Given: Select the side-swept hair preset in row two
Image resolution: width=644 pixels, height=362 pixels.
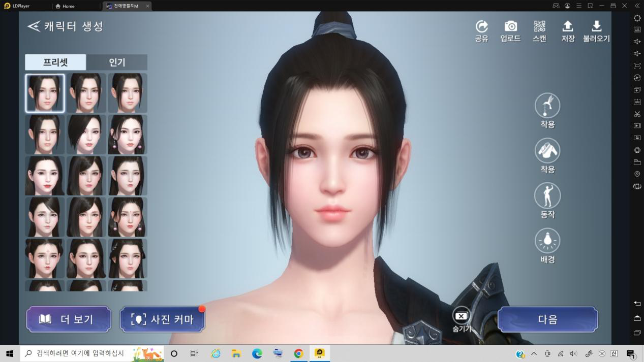Looking at the screenshot, I should coord(86,135).
